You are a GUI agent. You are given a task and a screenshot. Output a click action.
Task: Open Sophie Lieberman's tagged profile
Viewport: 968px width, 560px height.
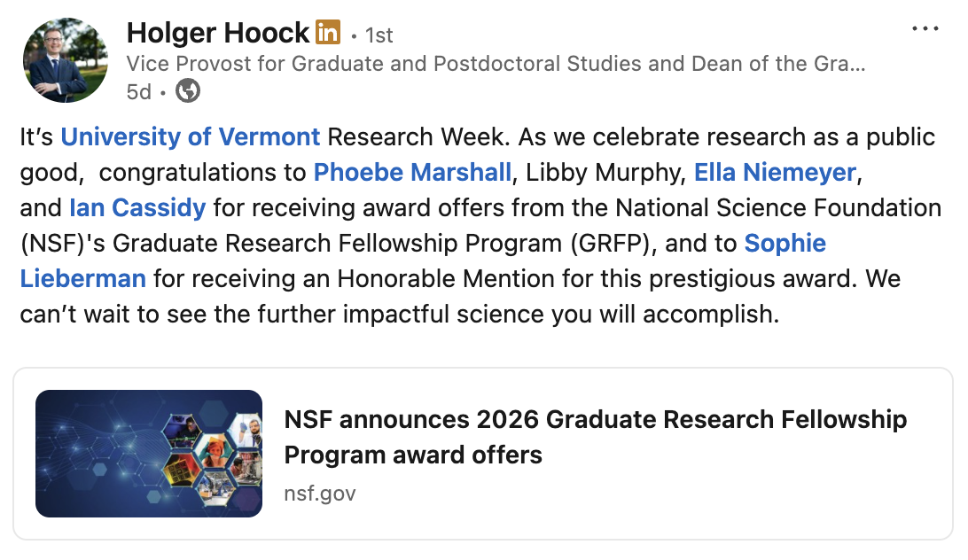click(785, 244)
